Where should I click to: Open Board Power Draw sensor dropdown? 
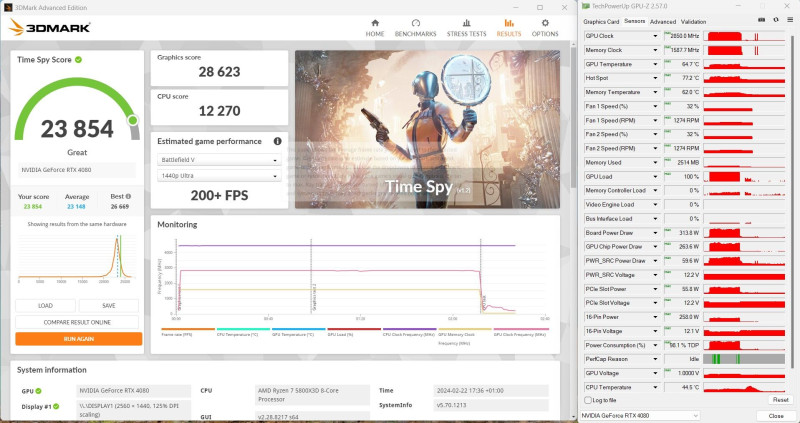tap(656, 233)
